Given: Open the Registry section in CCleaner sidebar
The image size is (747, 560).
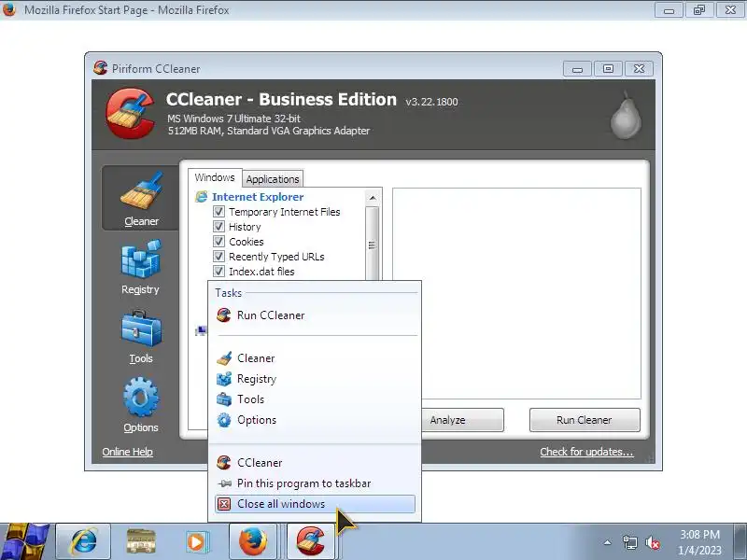Looking at the screenshot, I should pos(141,267).
